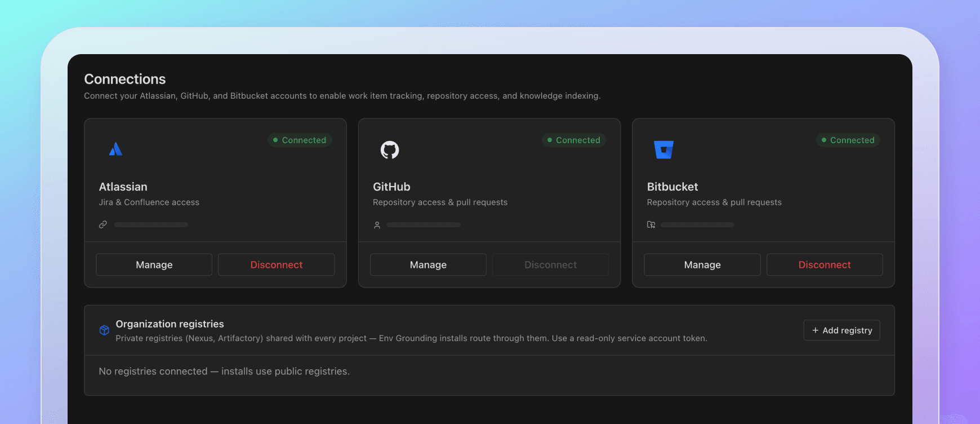Click the 'Organization registries' heading
The width and height of the screenshot is (980, 424).
coord(170,324)
